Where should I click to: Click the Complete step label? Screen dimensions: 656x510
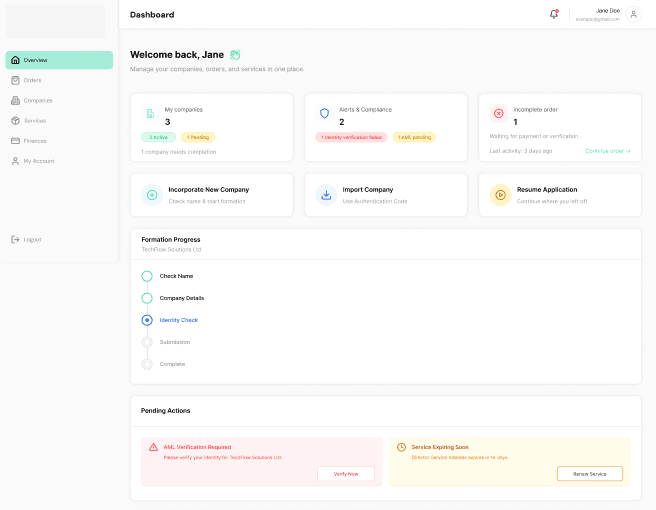172,364
